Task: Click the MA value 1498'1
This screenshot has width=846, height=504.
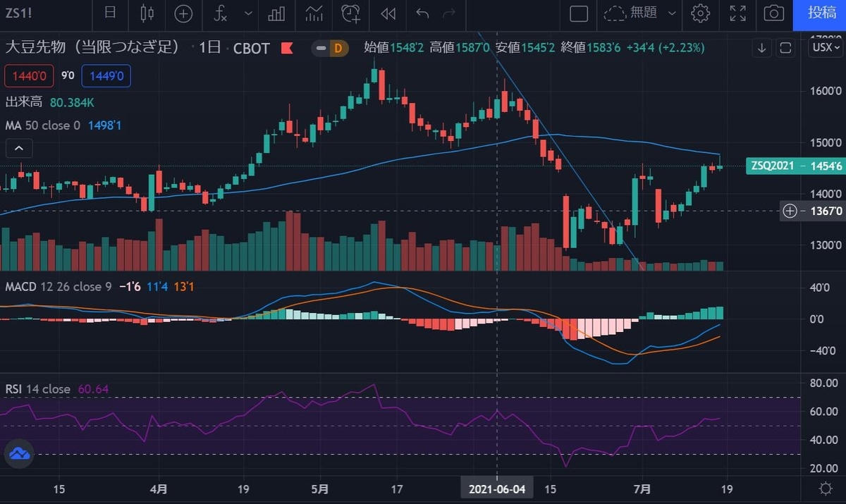Action: click(x=104, y=125)
